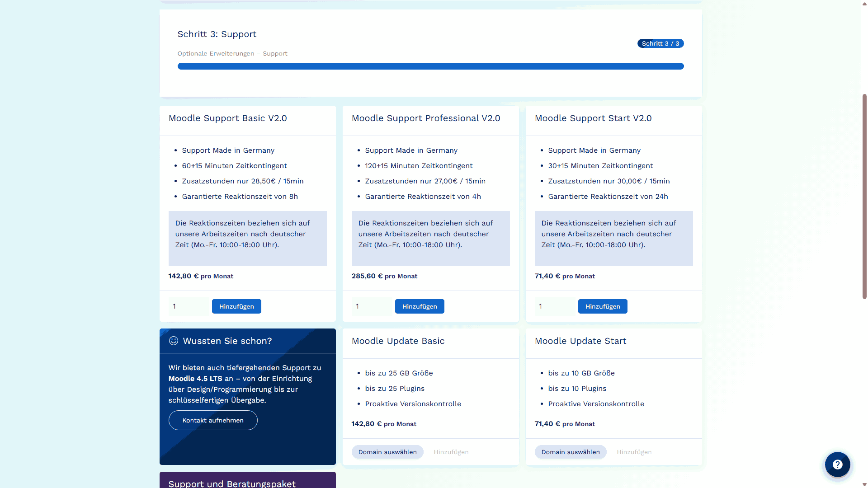Viewport: 868px width, 488px height.
Task: Click 60+15 Minuten Zeitkontingent item
Action: point(235,166)
